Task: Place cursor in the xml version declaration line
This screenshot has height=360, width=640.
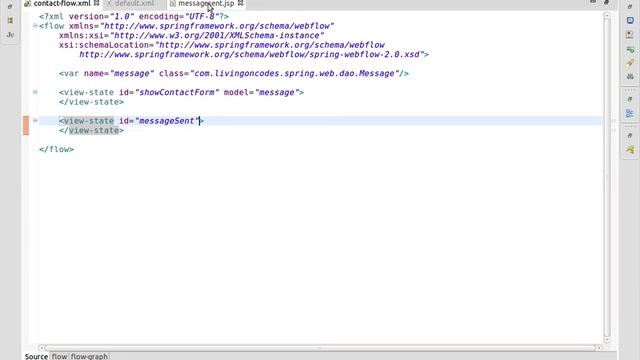Action: pos(134,16)
